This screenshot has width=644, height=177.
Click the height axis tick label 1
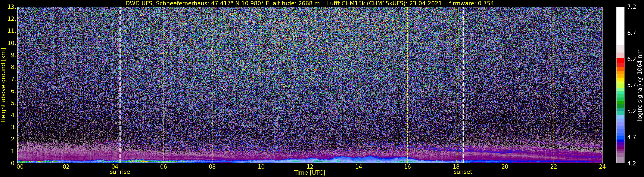13,151
